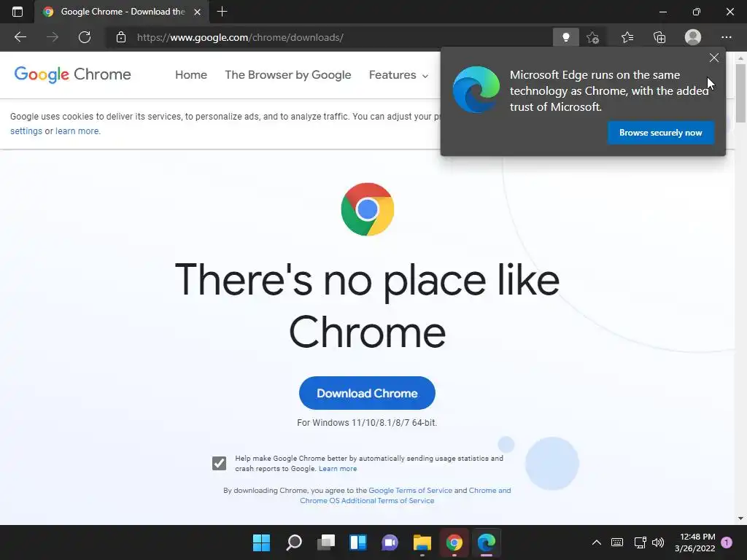Open a new tab with plus button
Image resolution: width=747 pixels, height=560 pixels.
tap(222, 12)
